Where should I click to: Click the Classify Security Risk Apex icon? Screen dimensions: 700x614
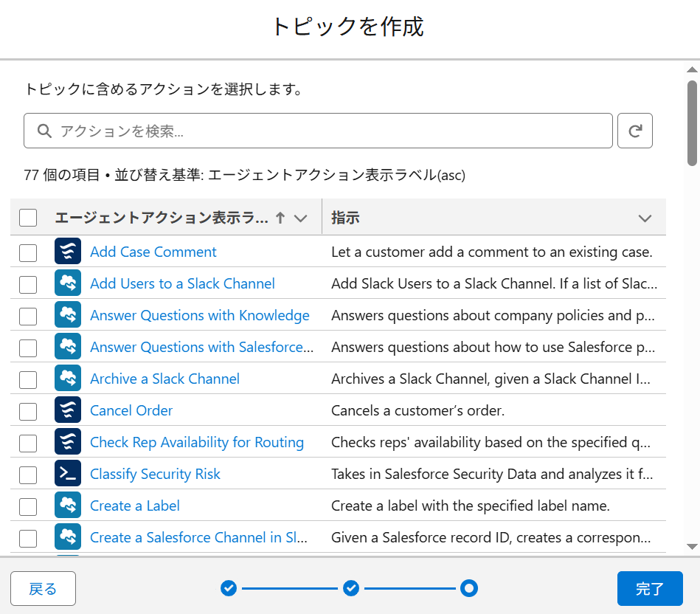click(68, 473)
